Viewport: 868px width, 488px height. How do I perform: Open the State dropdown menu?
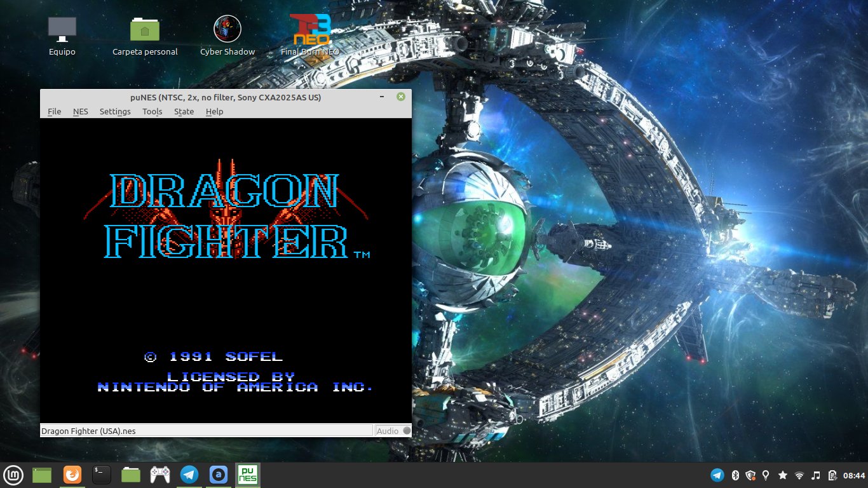tap(184, 111)
